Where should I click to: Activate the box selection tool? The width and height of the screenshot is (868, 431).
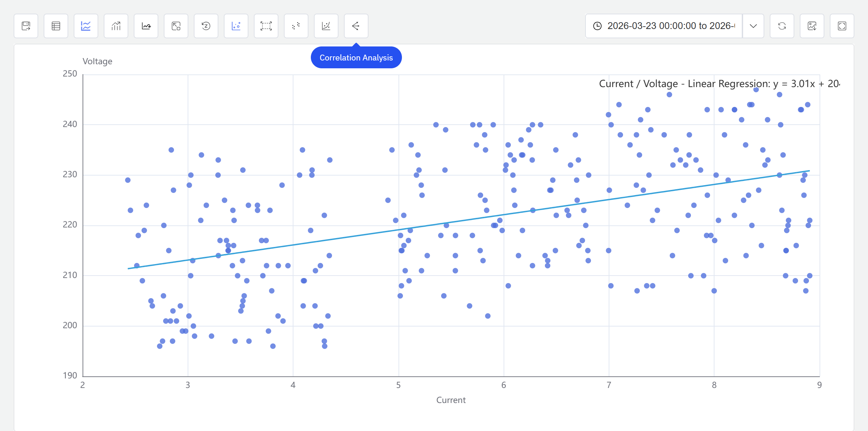266,26
